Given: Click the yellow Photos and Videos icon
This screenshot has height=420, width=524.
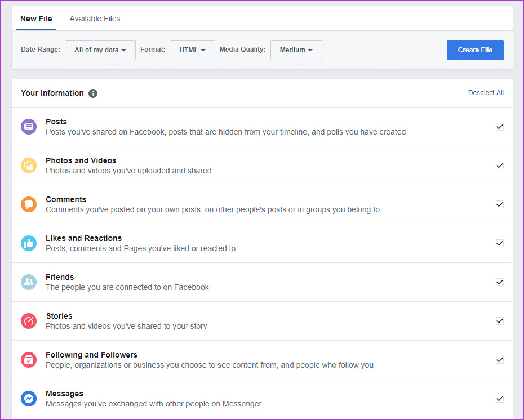Looking at the screenshot, I should 29,166.
